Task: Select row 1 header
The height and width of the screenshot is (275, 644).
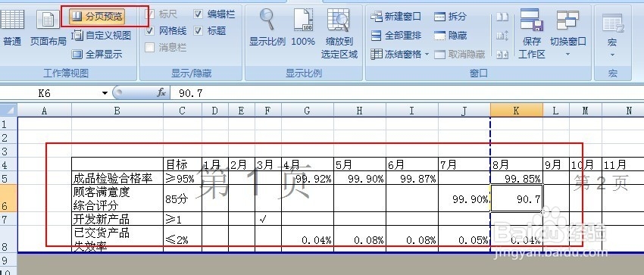Action: pyautogui.click(x=8, y=123)
